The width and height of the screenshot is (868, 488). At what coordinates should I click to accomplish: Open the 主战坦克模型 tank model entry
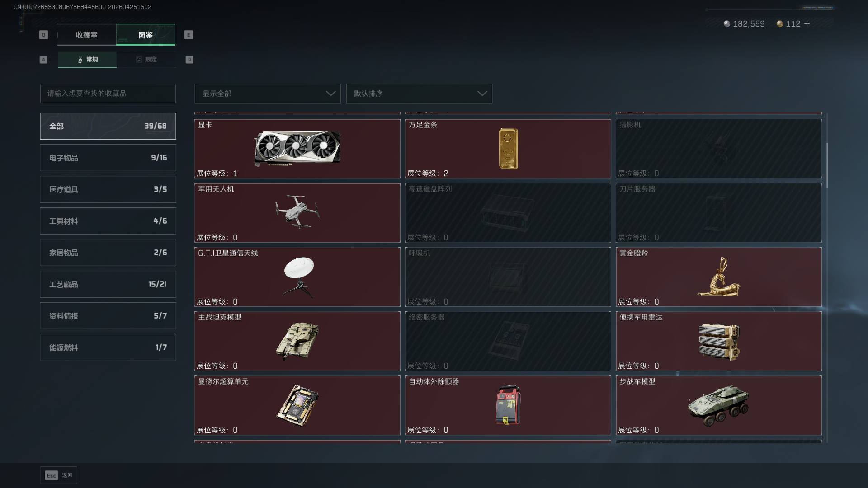tap(297, 341)
